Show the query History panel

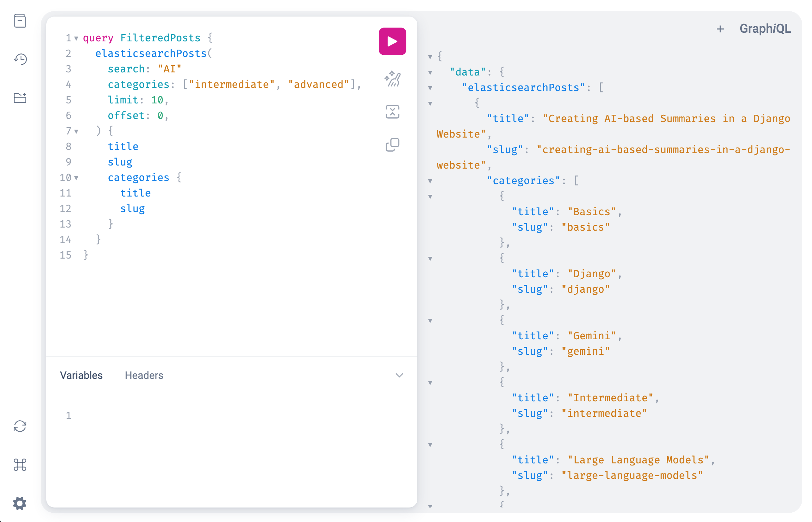[20, 59]
